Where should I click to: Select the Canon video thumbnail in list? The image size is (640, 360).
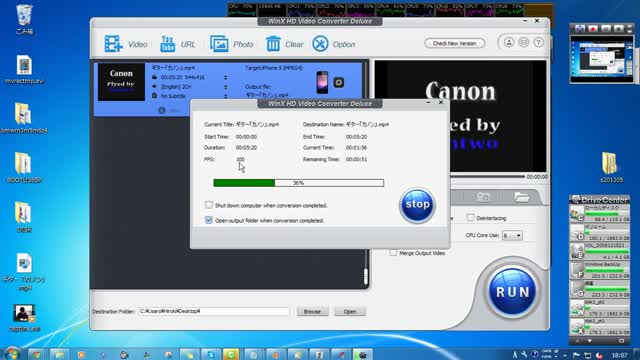tap(121, 82)
